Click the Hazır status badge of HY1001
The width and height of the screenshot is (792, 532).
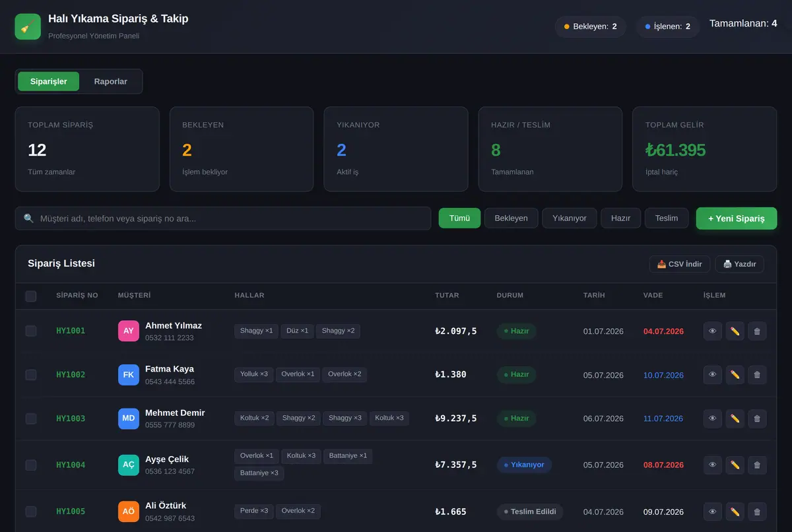517,331
